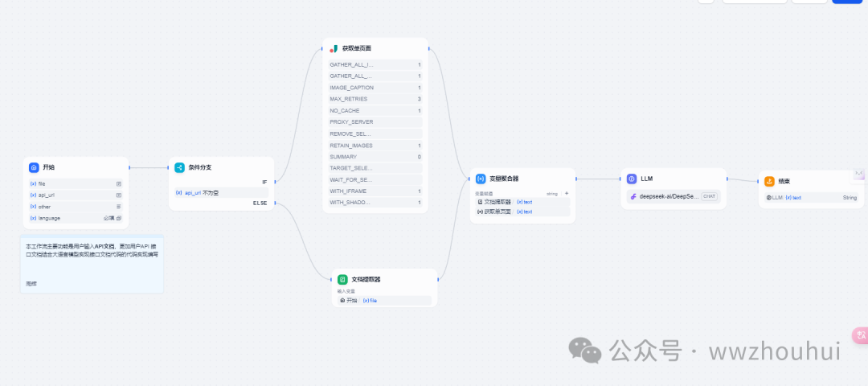Click the PROXY_SERVER parameter field
Viewport: 868px width, 386px height.
375,122
